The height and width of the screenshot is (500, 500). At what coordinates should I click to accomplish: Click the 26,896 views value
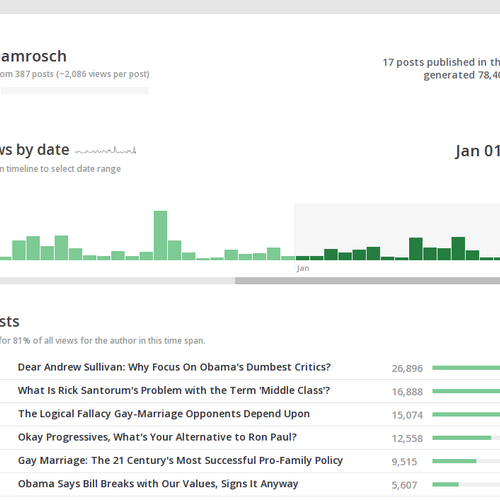[x=407, y=368]
